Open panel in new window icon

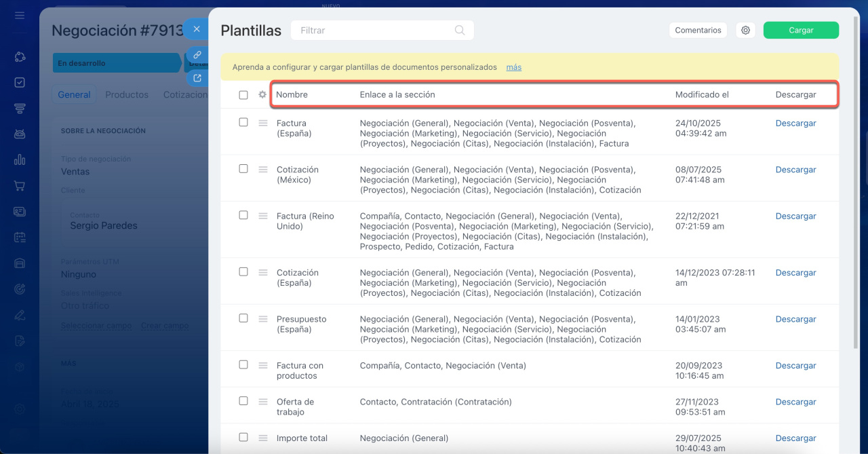click(197, 78)
